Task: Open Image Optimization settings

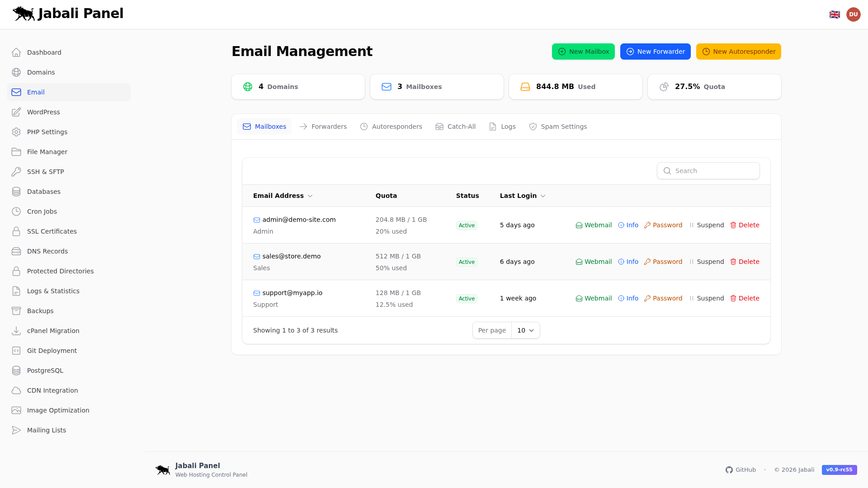Action: (58, 410)
